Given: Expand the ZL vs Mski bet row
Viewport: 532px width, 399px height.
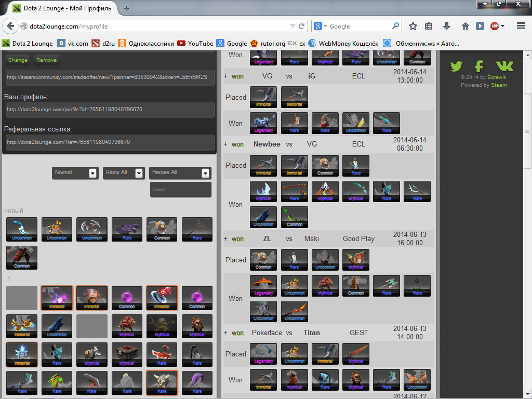Looking at the screenshot, I should pyautogui.click(x=225, y=239).
